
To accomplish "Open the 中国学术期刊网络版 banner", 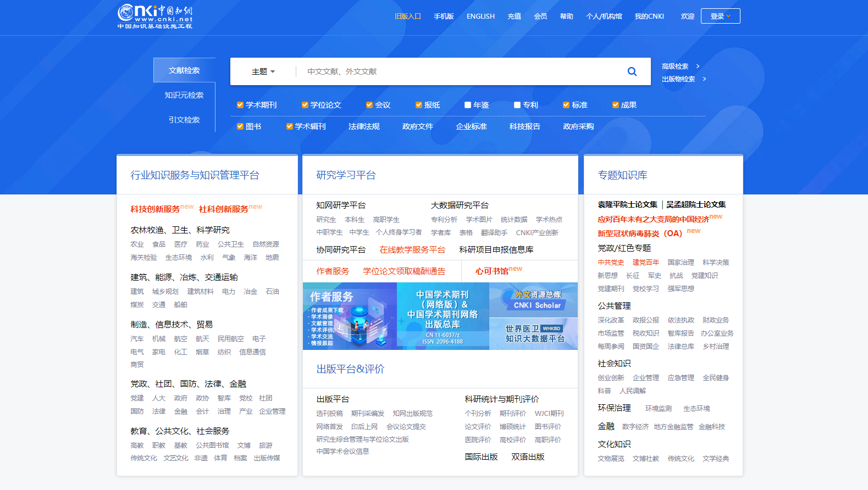I will (443, 316).
